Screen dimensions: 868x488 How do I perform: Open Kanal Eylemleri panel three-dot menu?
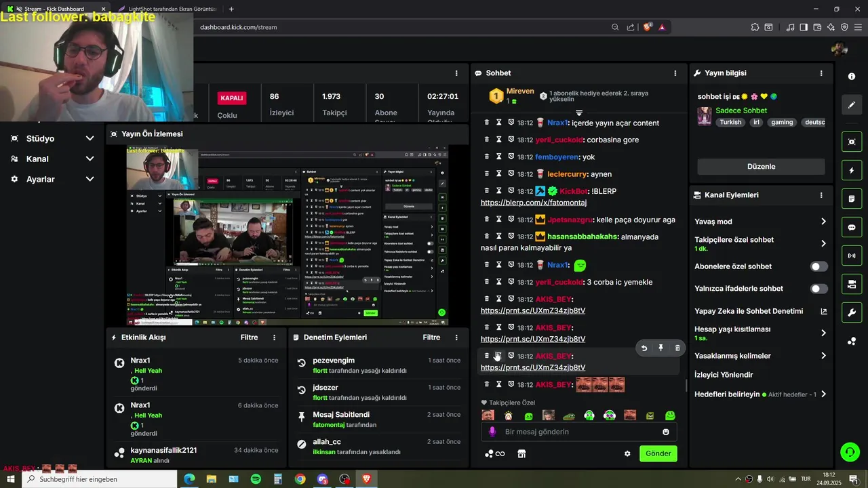(821, 195)
